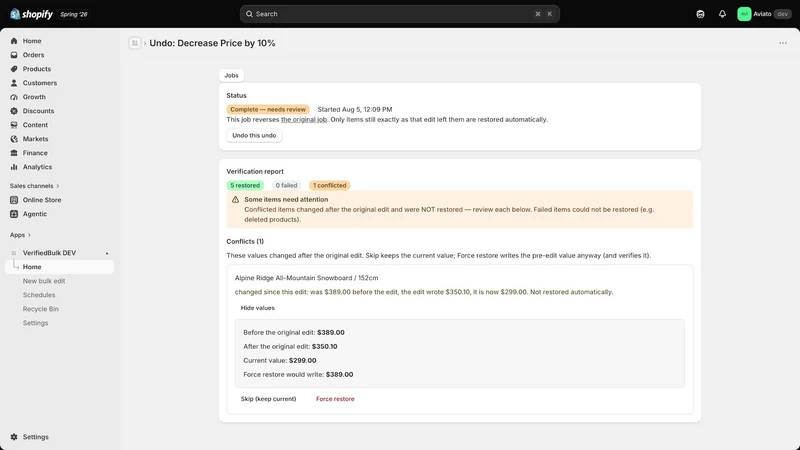Open Content icon in sidebar
This screenshot has height=450, width=800.
click(x=14, y=125)
